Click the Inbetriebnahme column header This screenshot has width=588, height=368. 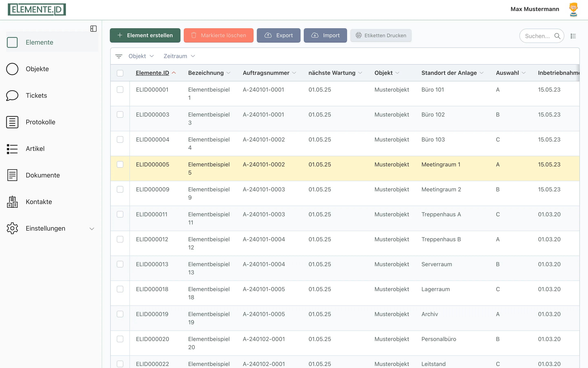tap(559, 73)
